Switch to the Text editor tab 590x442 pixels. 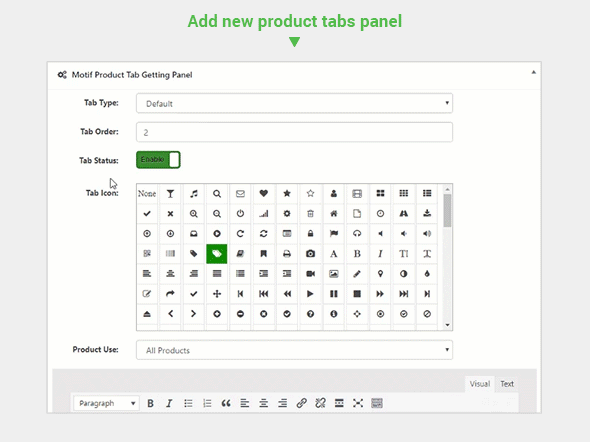[x=507, y=384]
